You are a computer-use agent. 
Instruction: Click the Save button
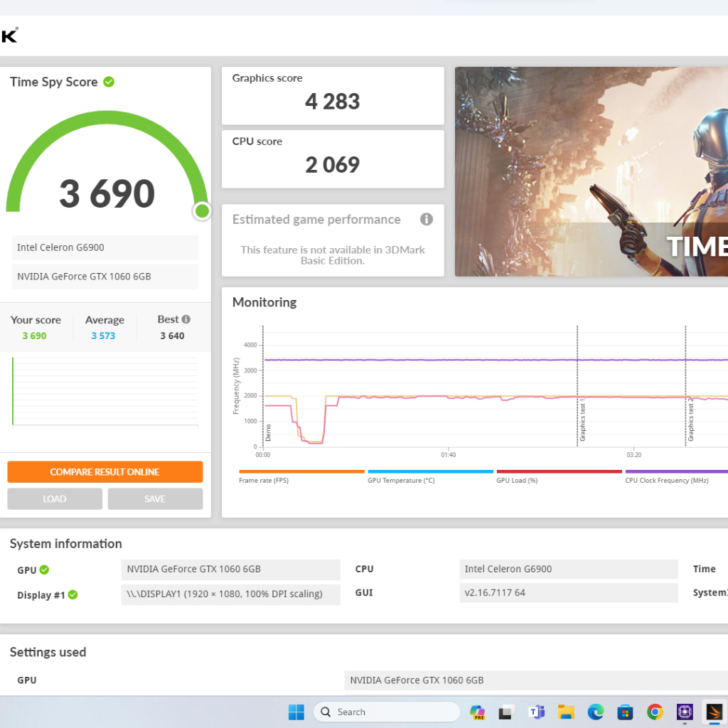(x=155, y=499)
